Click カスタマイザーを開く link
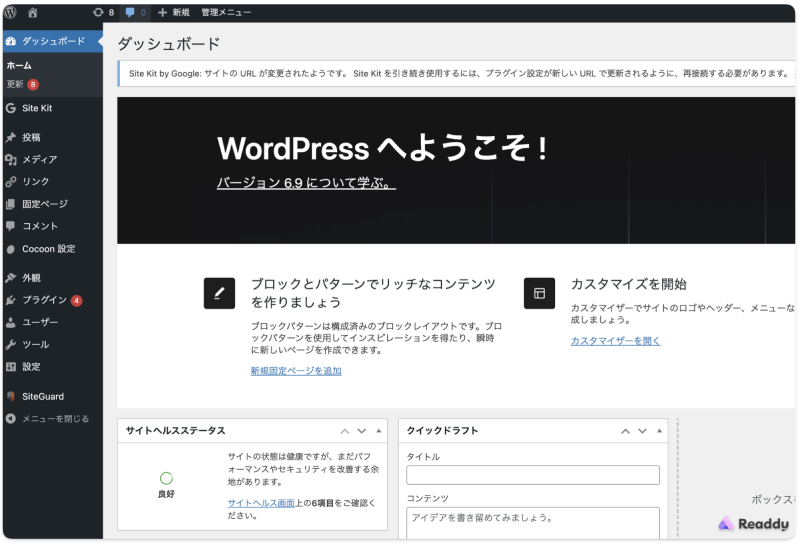 click(x=615, y=341)
